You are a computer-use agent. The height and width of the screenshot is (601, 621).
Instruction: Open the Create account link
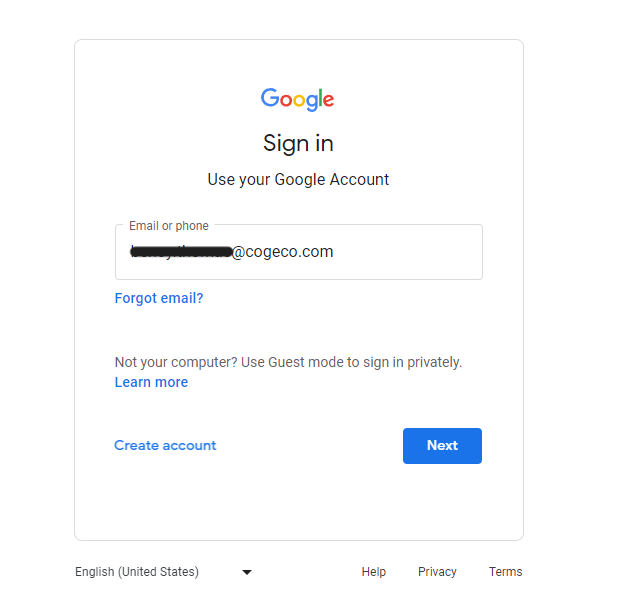[x=165, y=445]
